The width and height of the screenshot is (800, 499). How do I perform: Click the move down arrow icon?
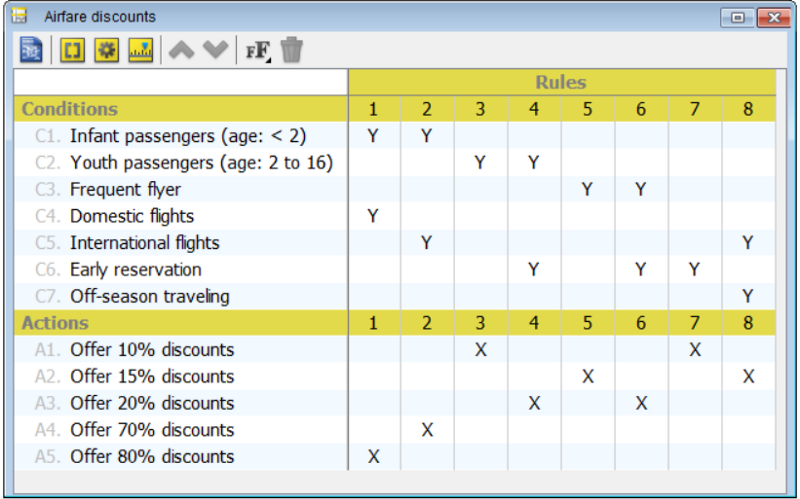pyautogui.click(x=215, y=50)
